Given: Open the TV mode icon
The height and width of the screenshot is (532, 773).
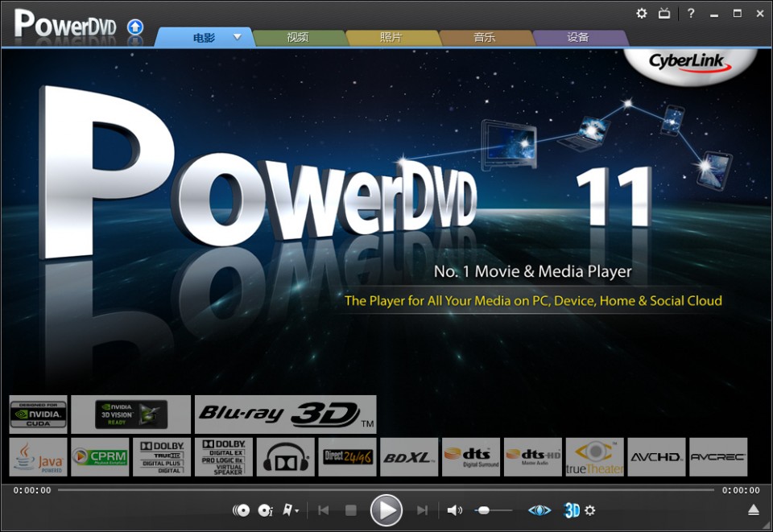Looking at the screenshot, I should click(x=665, y=14).
